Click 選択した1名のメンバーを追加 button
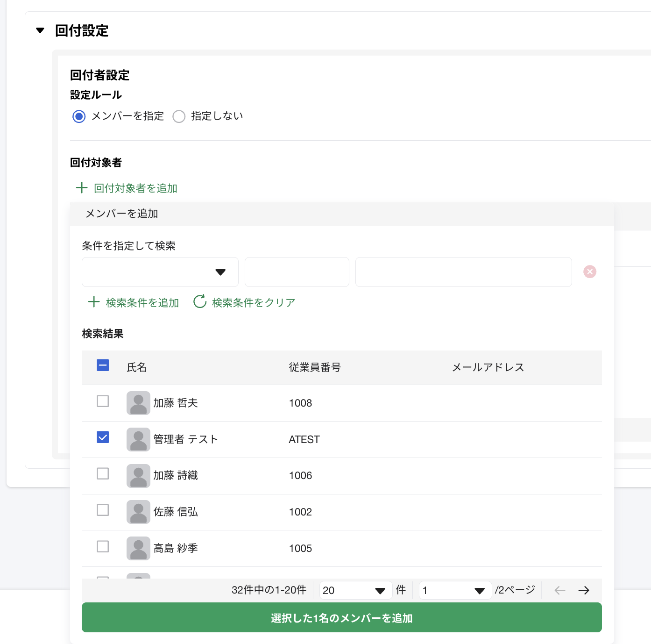 tap(341, 618)
